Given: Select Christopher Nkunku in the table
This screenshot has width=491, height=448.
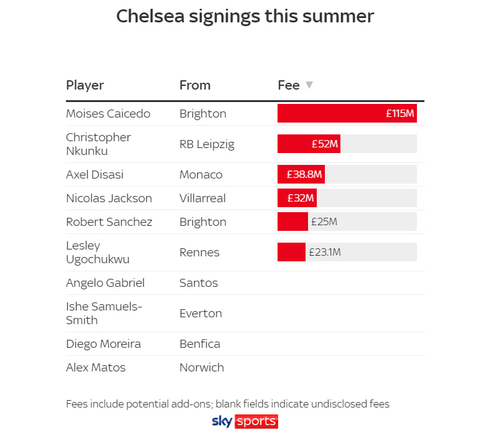Looking at the screenshot, I should pos(98,144).
